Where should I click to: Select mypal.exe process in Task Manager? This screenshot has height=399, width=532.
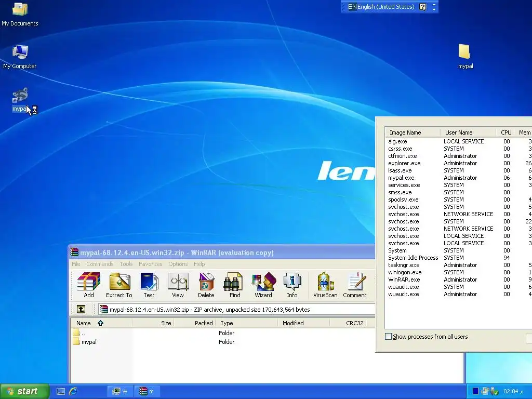(x=459, y=178)
